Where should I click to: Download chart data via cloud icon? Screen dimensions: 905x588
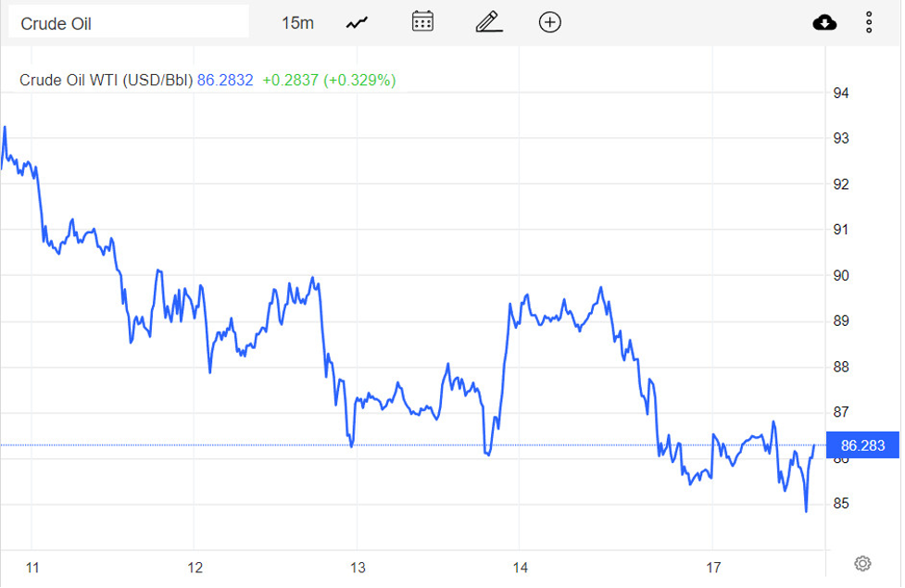point(823,22)
